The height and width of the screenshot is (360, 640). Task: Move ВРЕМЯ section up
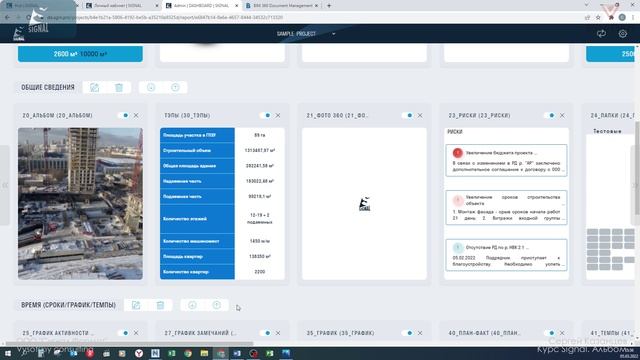click(216, 305)
